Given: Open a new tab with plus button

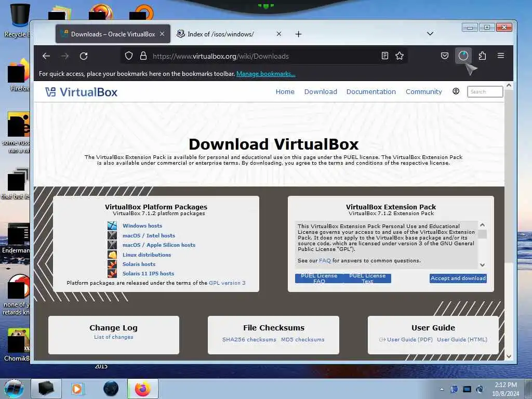Looking at the screenshot, I should (x=298, y=34).
